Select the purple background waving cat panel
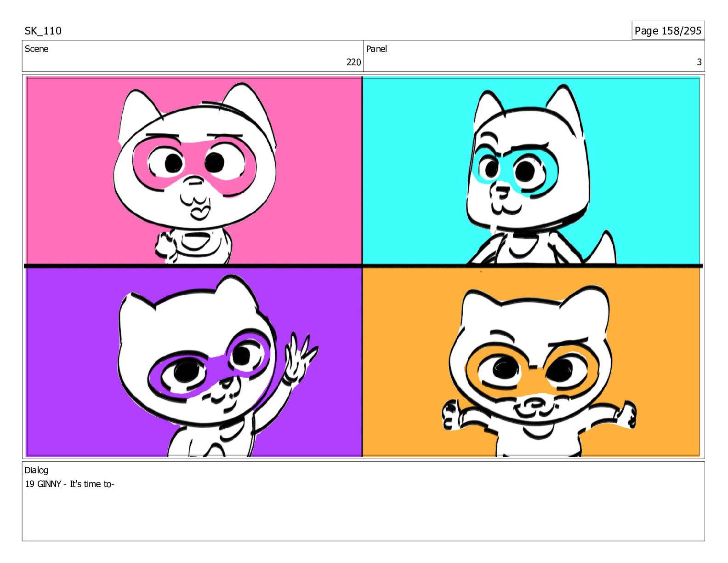 point(194,362)
